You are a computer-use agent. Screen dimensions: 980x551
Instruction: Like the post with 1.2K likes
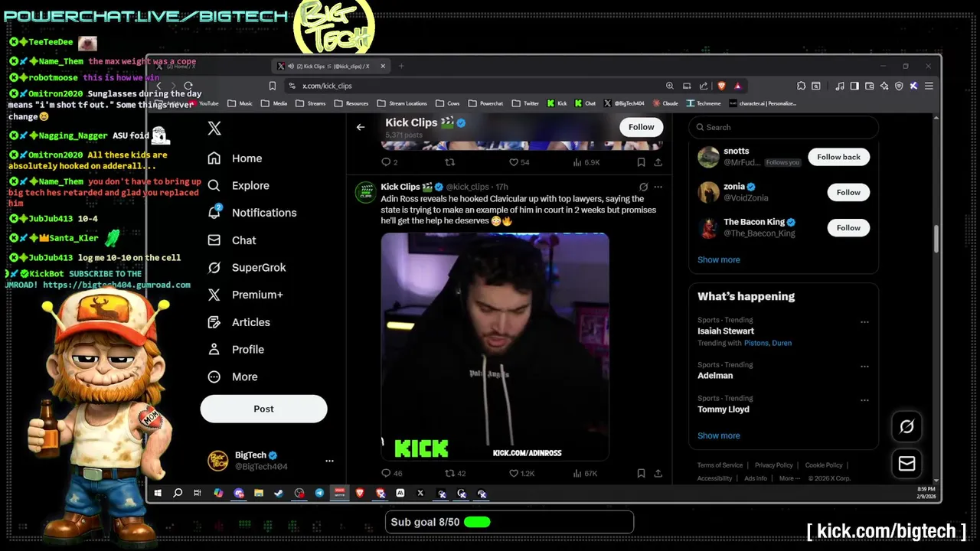tap(521, 474)
